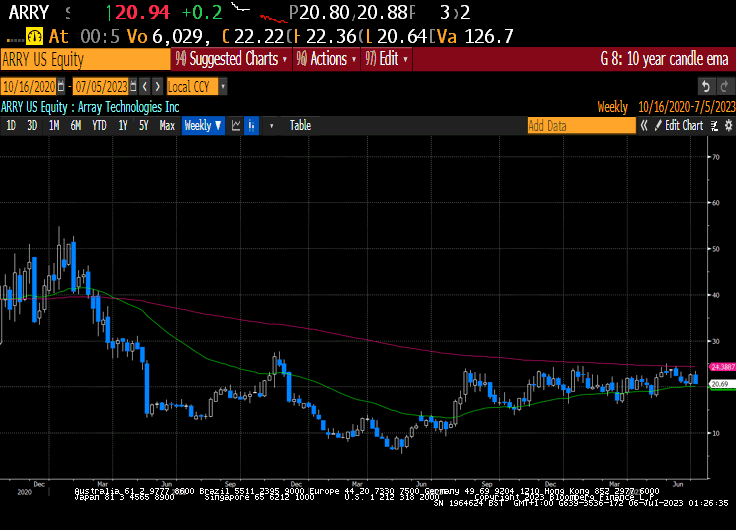Open the Suggested Charts menu
The height and width of the screenshot is (530, 736).
click(x=231, y=59)
